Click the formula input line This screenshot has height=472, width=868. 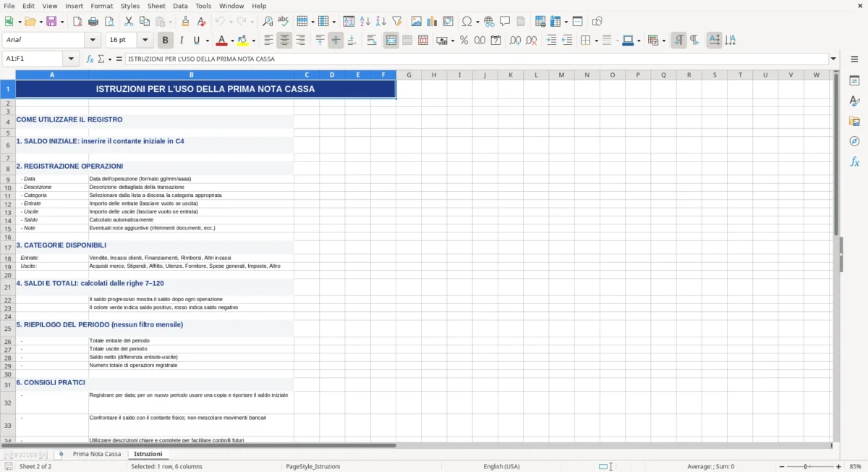(x=476, y=59)
